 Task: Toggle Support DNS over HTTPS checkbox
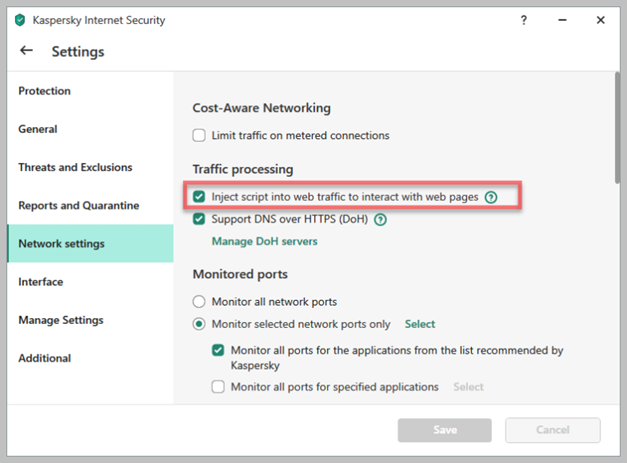click(199, 219)
